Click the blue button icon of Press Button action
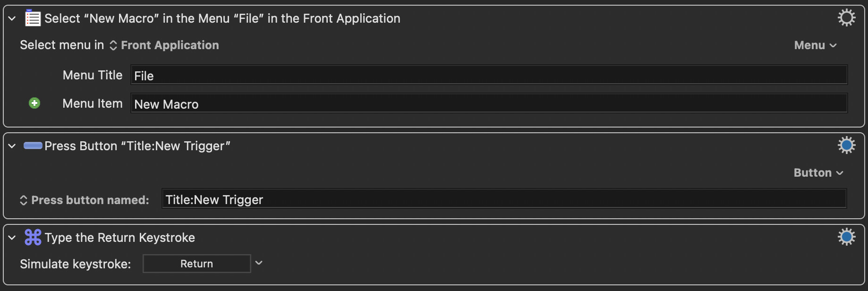Viewport: 868px width, 291px height. point(33,145)
